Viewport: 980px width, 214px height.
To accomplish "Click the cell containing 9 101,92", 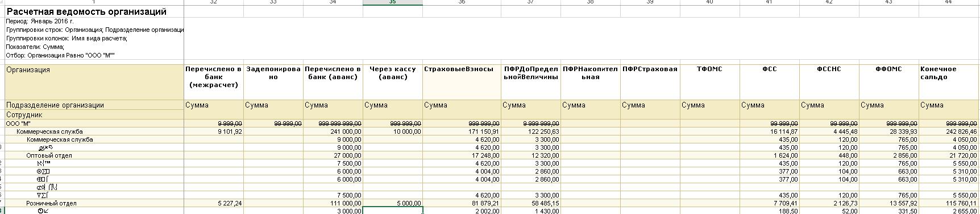I will click(214, 131).
